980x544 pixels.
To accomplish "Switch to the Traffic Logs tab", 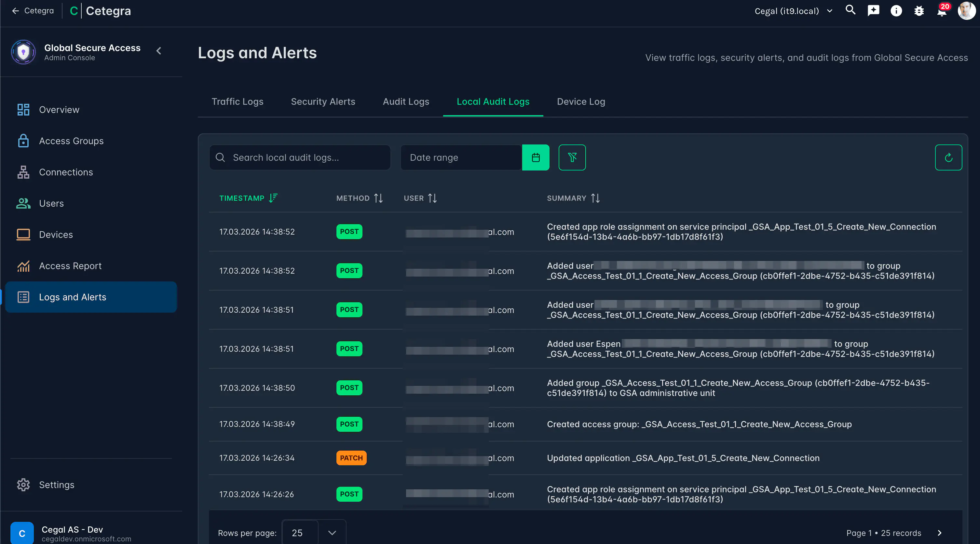I will point(238,102).
